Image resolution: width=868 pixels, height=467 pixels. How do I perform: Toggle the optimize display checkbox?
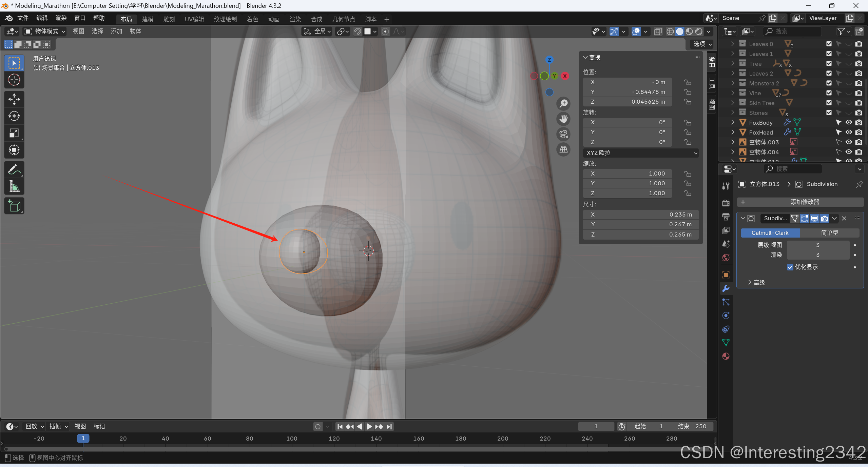[790, 267]
